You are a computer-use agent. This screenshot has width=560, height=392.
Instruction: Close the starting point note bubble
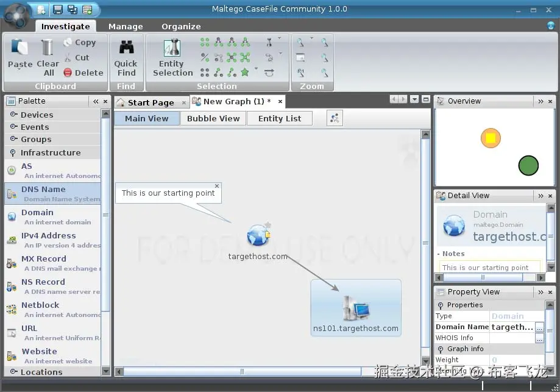(x=217, y=186)
